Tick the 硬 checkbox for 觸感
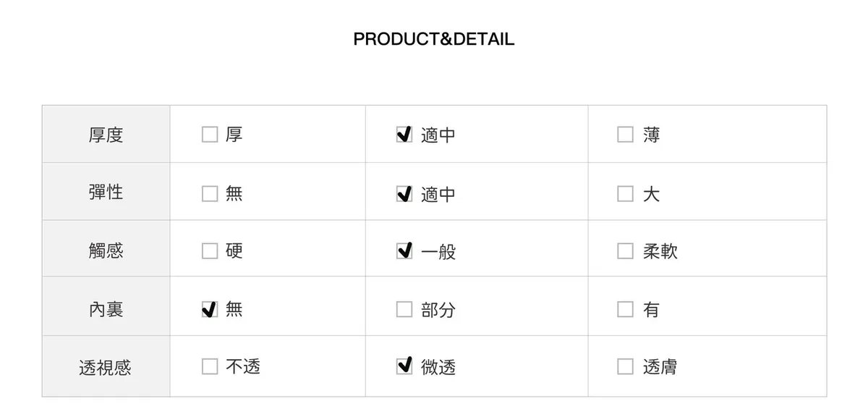This screenshot has height=417, width=868. [x=210, y=251]
